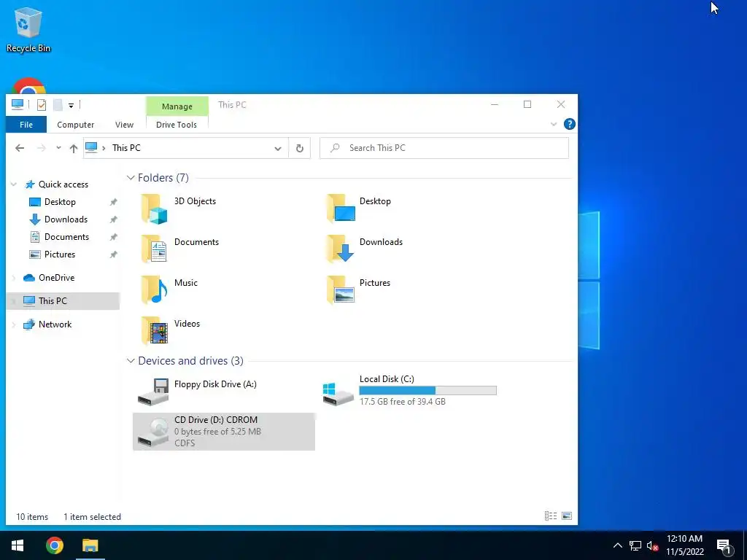Image resolution: width=747 pixels, height=560 pixels.
Task: Select OneDrive in navigation pane
Action: pos(56,278)
